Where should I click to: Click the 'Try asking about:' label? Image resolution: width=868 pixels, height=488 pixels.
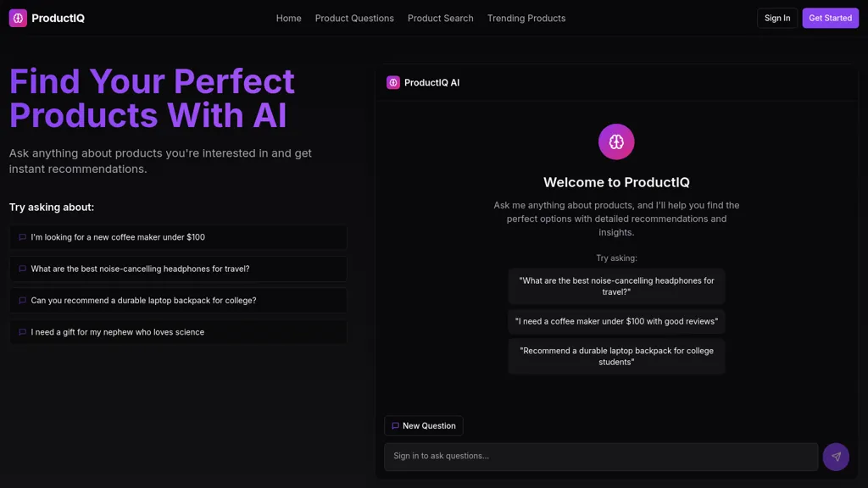pos(52,208)
